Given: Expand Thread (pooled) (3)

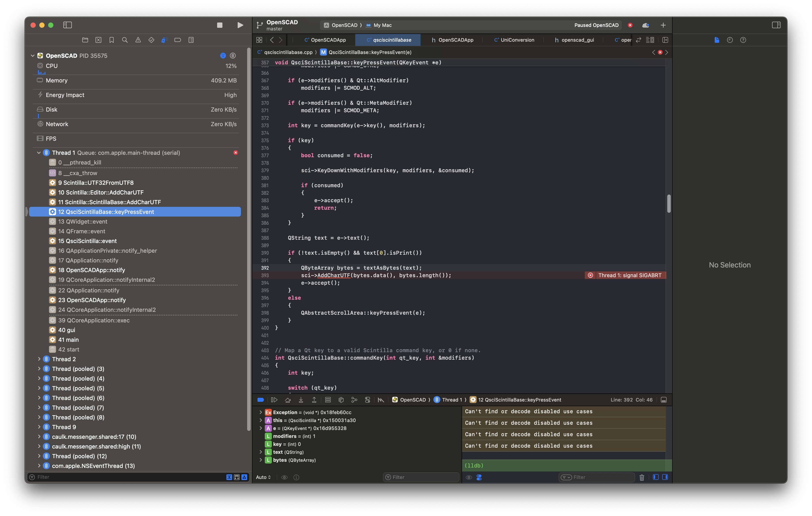Looking at the screenshot, I should coord(39,369).
